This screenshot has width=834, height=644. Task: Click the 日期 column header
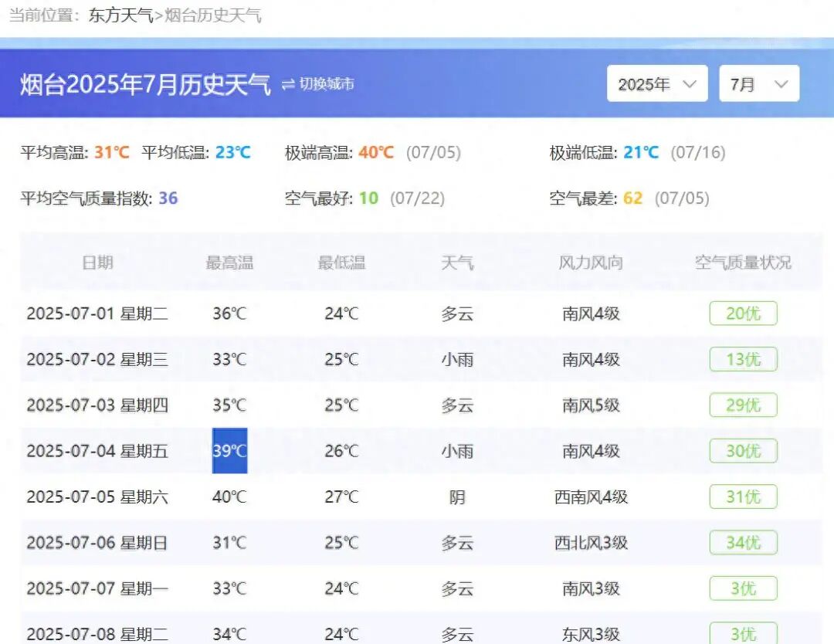pos(98,263)
